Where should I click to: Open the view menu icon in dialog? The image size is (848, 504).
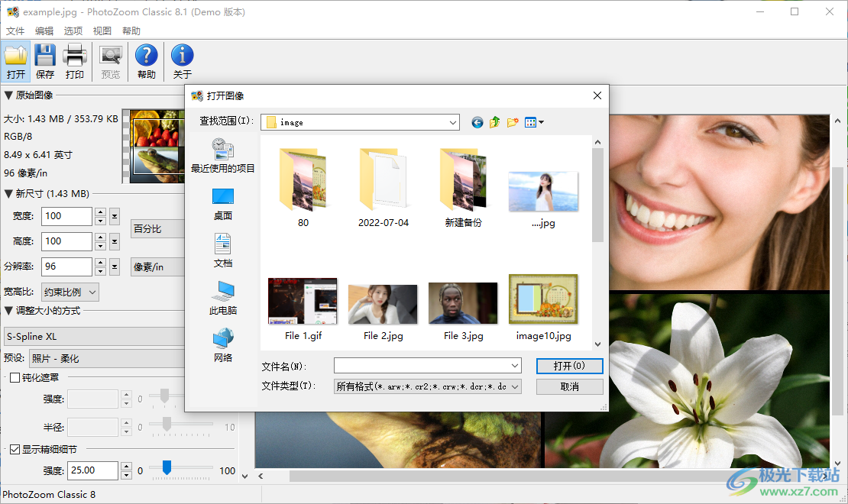pyautogui.click(x=534, y=123)
